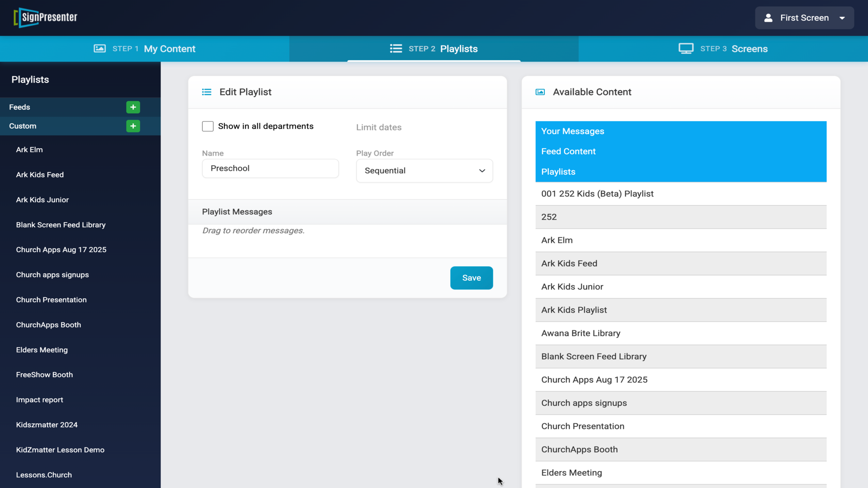This screenshot has width=868, height=488.
Task: Enable Show in all departments checkbox
Action: pyautogui.click(x=208, y=127)
